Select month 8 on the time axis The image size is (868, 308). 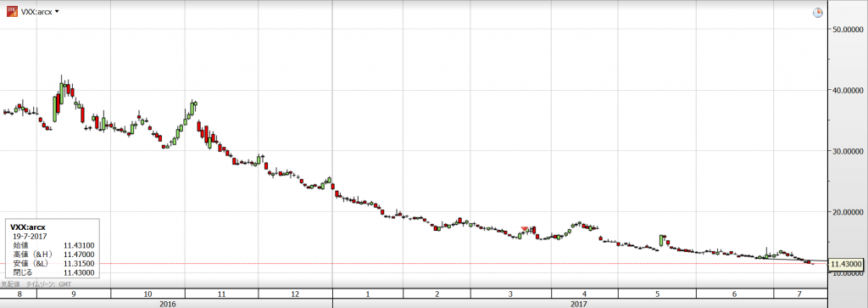click(x=19, y=294)
